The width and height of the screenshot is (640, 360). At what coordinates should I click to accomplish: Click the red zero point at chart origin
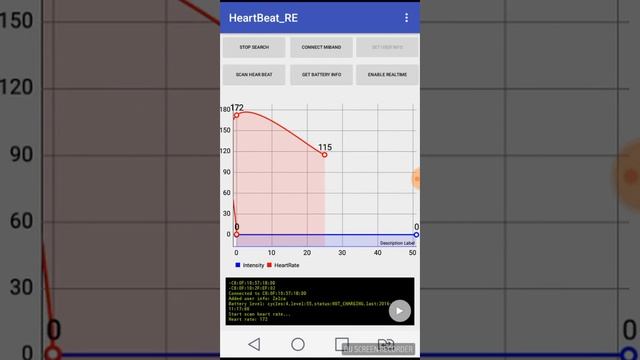coord(236,234)
